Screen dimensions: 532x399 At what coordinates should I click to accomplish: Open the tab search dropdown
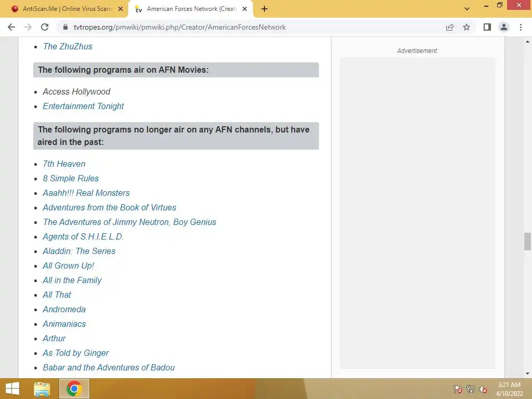pyautogui.click(x=467, y=9)
